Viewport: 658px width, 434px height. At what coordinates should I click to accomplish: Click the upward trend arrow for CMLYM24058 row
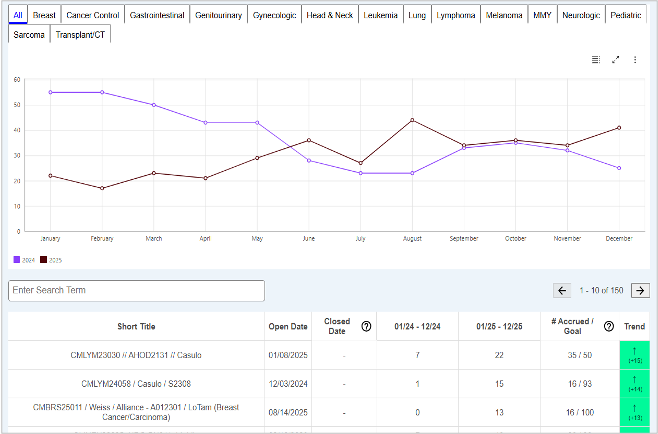[x=634, y=379]
